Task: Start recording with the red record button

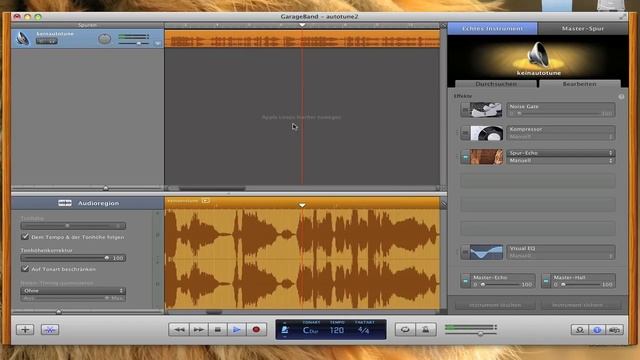Action: click(256, 329)
